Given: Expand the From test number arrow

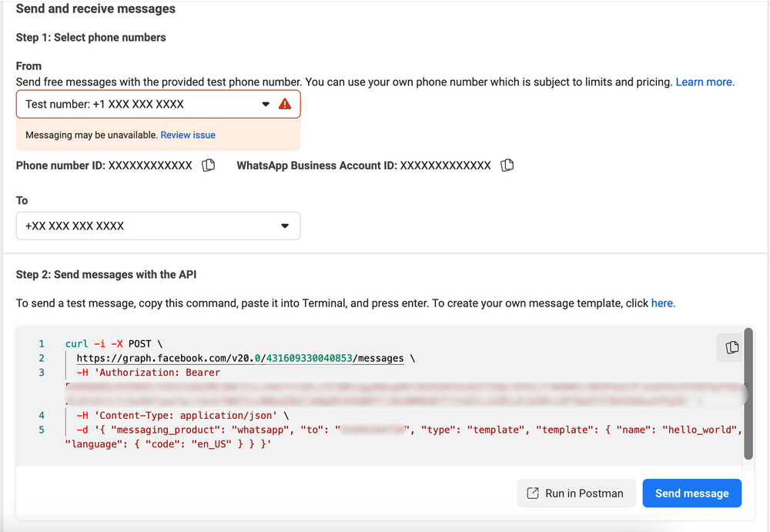Looking at the screenshot, I should (x=266, y=104).
